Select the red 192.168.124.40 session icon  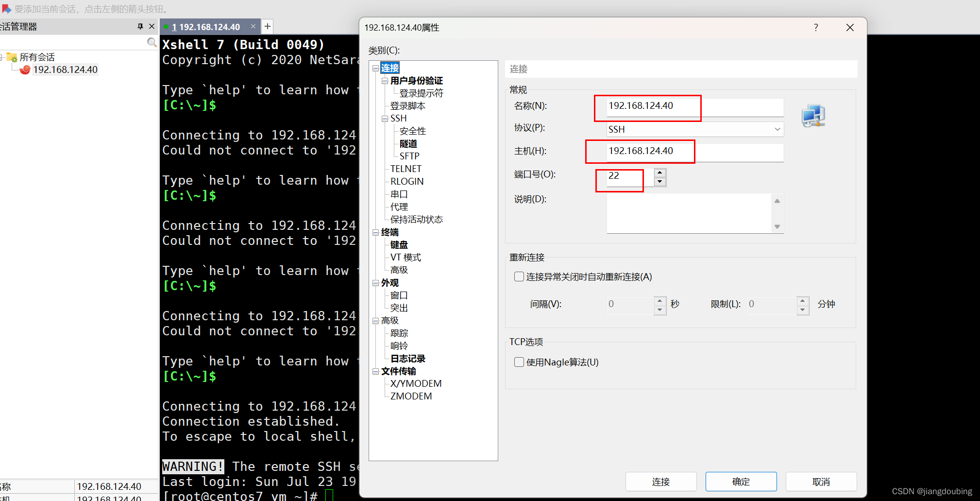pos(24,69)
